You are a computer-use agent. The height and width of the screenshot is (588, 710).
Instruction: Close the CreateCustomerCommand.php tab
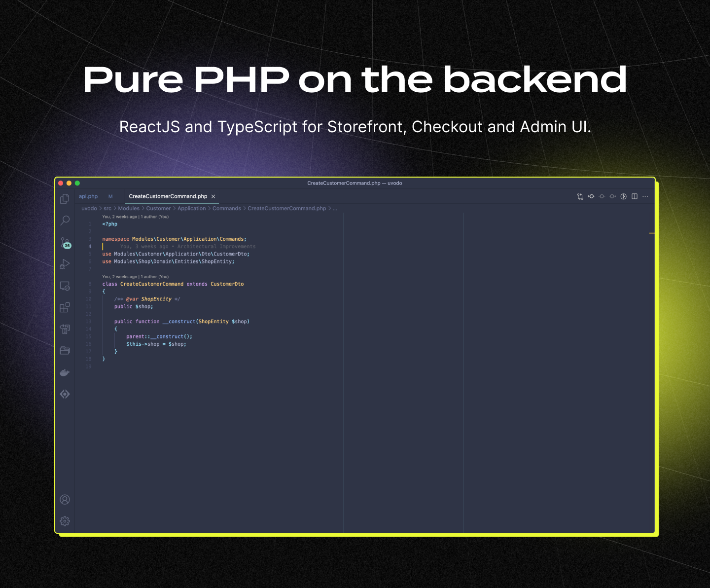click(x=213, y=196)
